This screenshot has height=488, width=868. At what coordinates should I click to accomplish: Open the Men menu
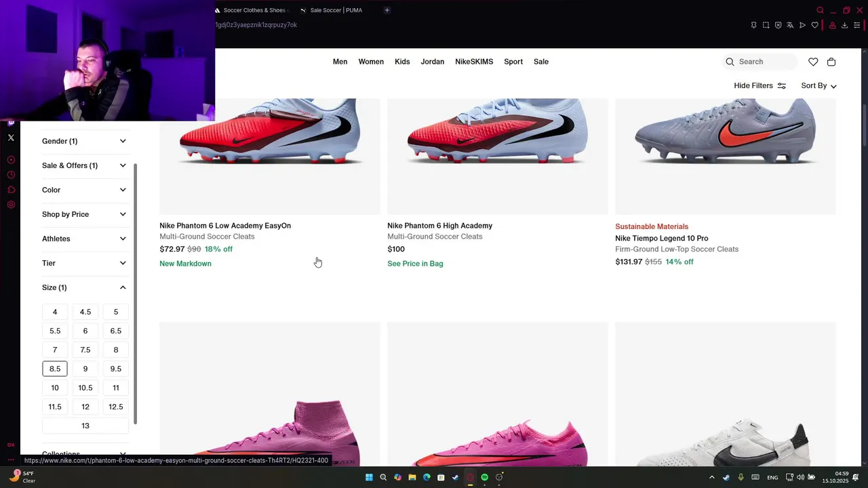tap(340, 62)
